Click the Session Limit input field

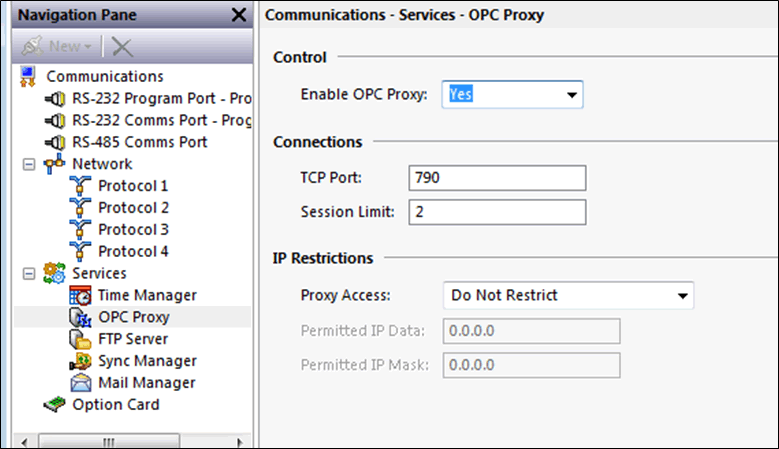click(497, 212)
